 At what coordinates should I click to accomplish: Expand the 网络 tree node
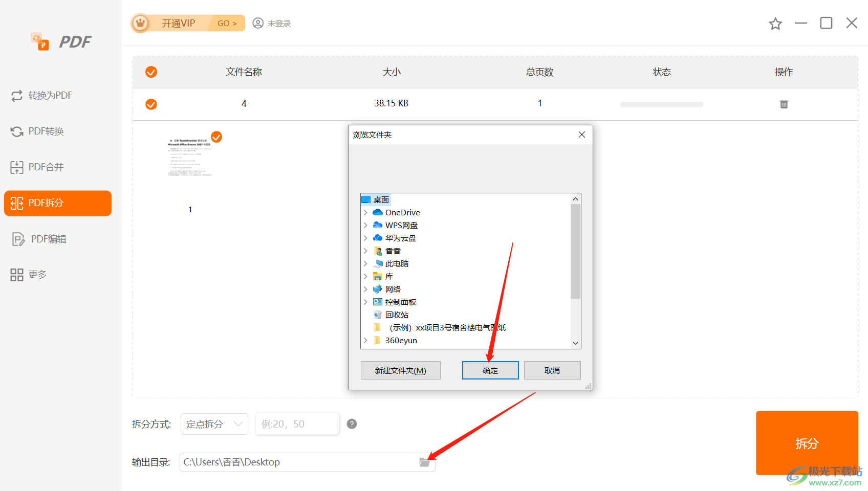[x=365, y=289]
